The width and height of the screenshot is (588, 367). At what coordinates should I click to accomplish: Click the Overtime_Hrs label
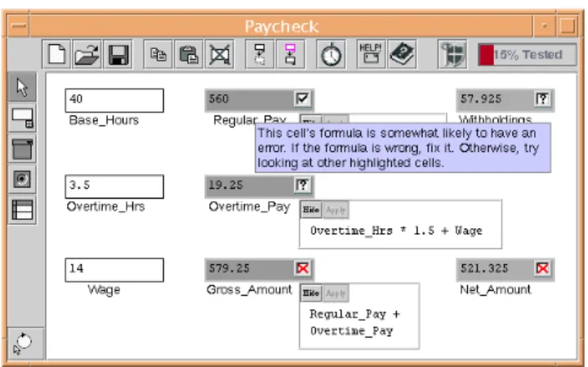click(x=105, y=207)
